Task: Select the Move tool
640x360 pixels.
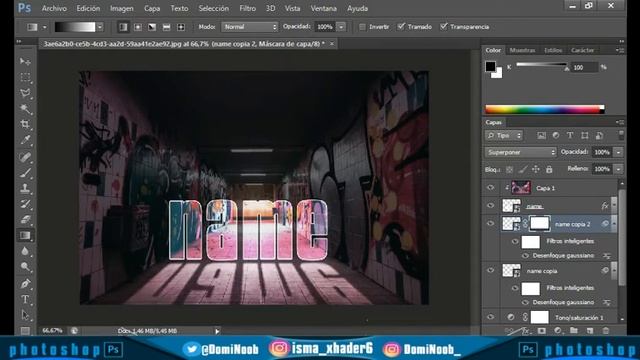Action: (x=25, y=61)
